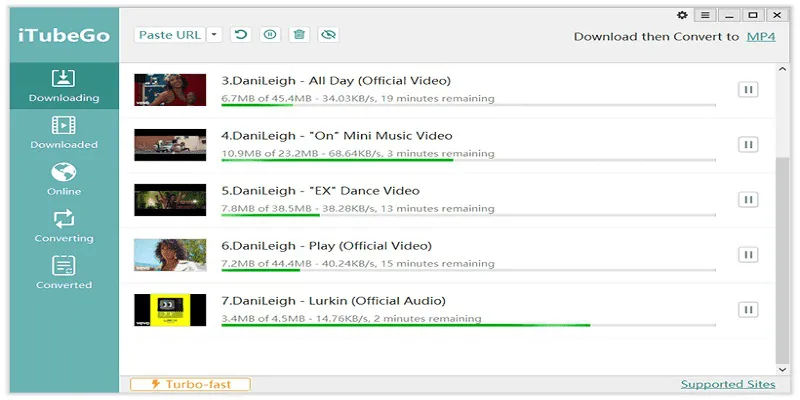Click the Play (Official Video) thumbnail
800x400 pixels.
click(x=170, y=255)
